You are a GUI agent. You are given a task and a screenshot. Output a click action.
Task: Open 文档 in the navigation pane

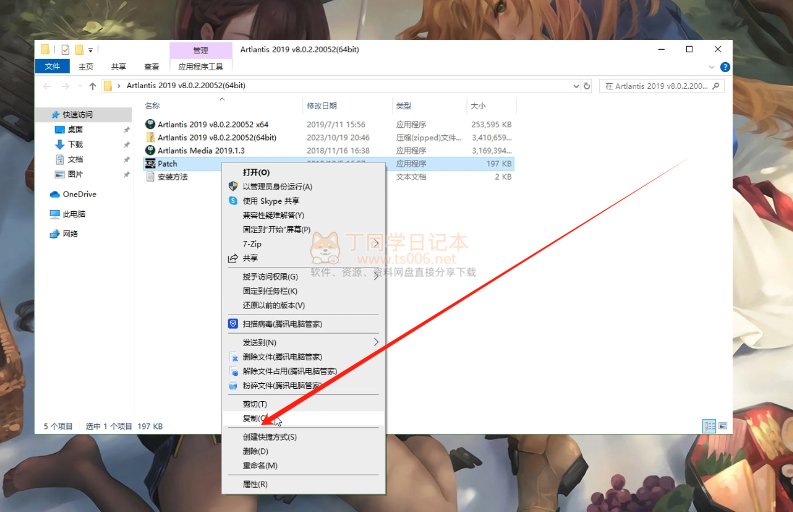(x=75, y=159)
